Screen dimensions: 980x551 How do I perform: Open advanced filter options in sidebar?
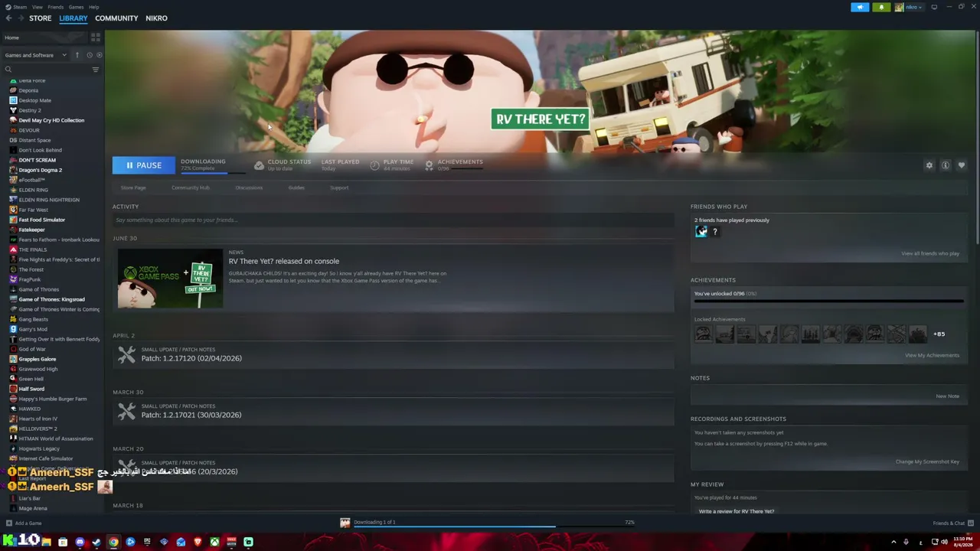pos(96,70)
